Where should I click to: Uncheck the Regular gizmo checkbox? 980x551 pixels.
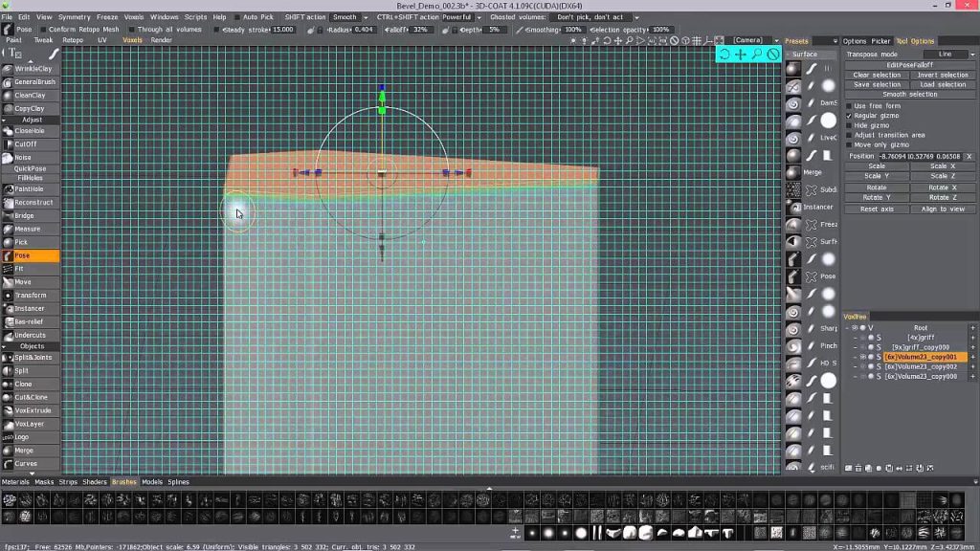coord(850,116)
